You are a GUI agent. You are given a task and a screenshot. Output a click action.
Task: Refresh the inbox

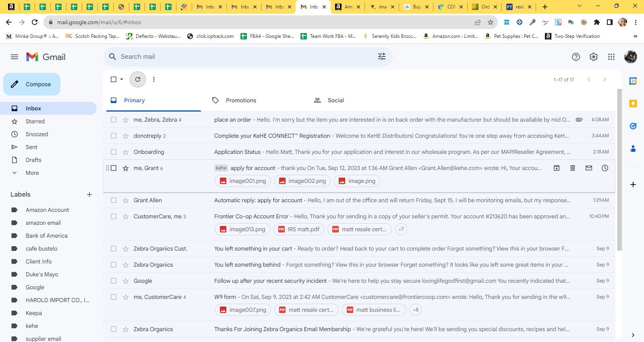click(138, 79)
